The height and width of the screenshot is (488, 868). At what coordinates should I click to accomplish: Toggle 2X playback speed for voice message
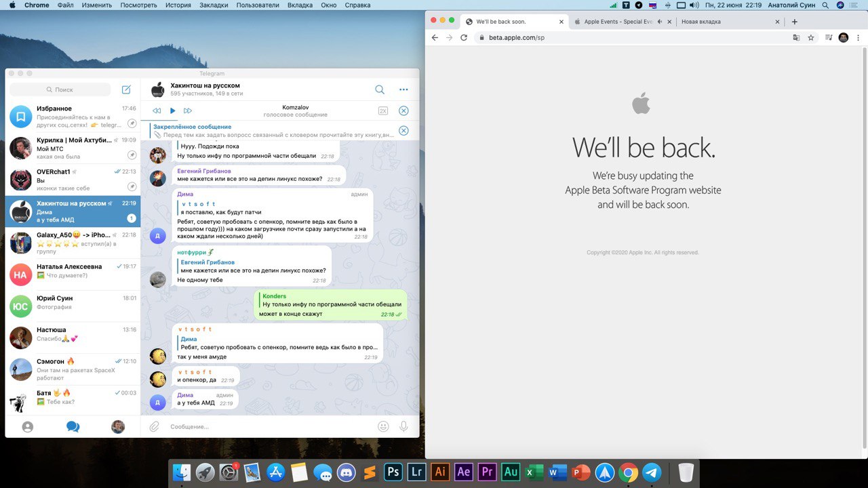(x=382, y=110)
